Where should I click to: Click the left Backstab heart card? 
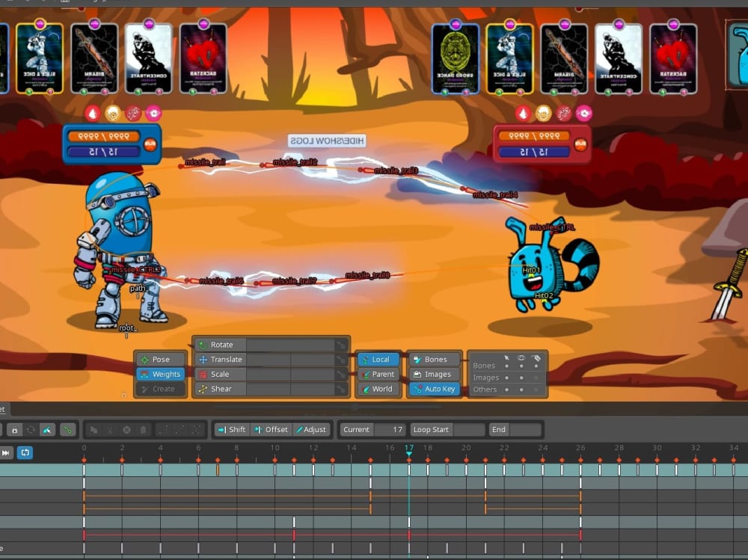point(203,58)
